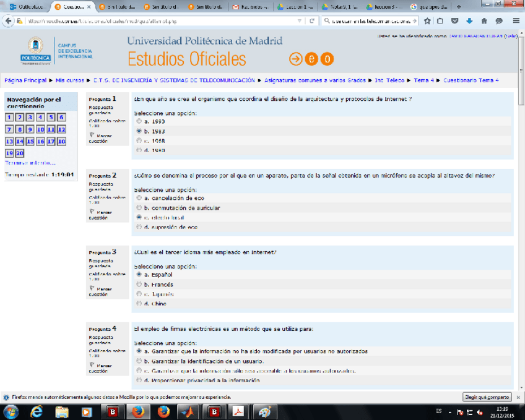Click the browser address bar
Screen dimensions: 525x420
click(162, 21)
